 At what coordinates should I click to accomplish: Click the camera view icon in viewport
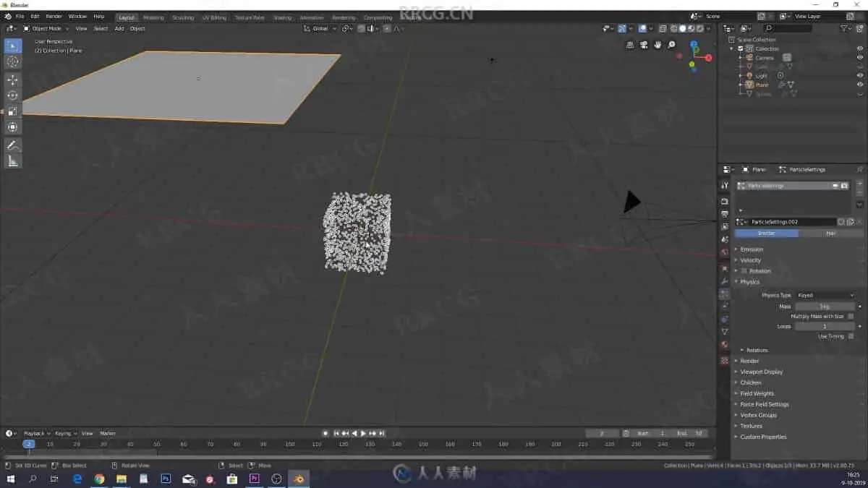tap(644, 45)
